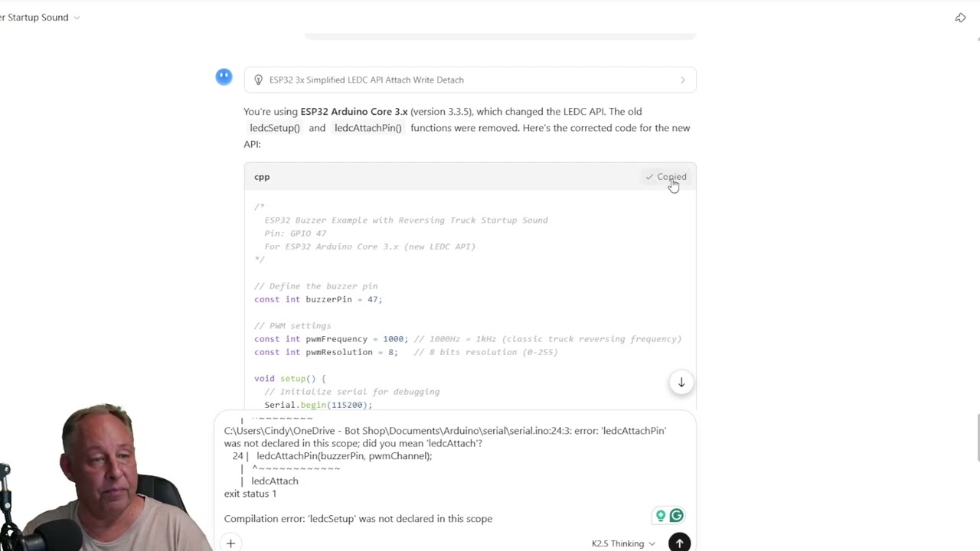Click the send message arrow button
Screen dimensions: 980x551
click(679, 543)
